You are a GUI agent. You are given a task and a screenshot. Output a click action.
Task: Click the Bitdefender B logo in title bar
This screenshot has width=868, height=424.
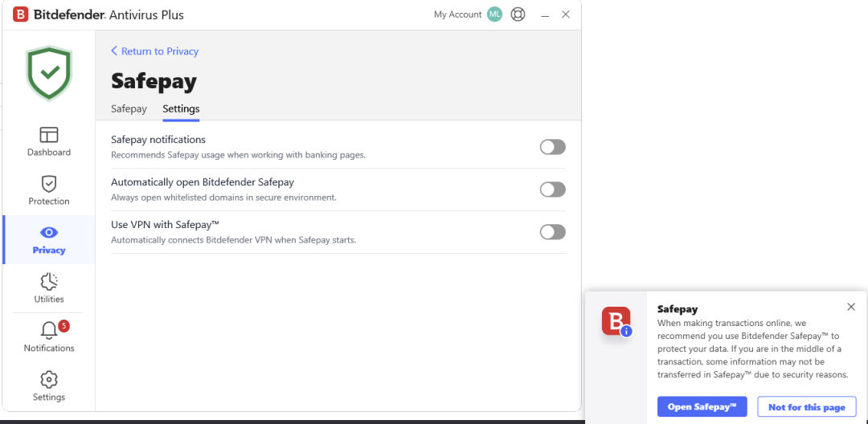pyautogui.click(x=20, y=15)
